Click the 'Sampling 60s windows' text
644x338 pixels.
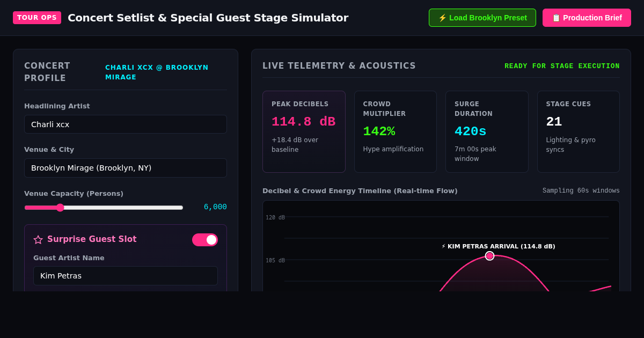[581, 190]
